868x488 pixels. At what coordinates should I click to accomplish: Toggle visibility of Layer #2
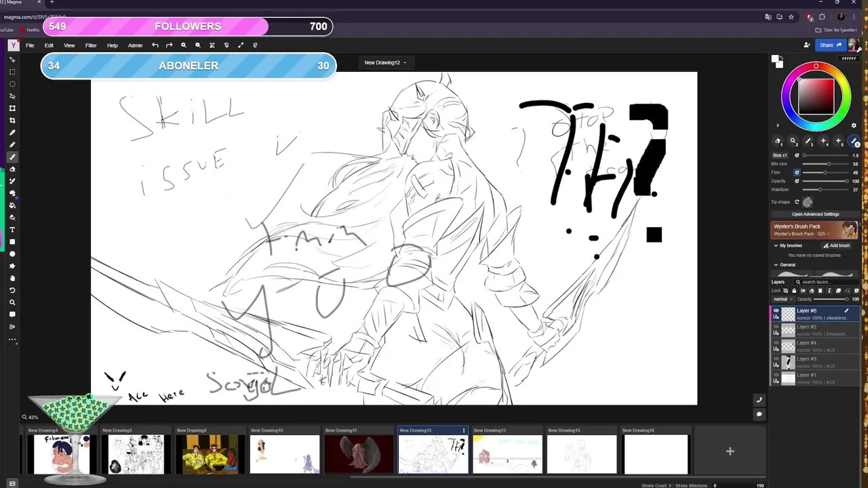pyautogui.click(x=776, y=327)
